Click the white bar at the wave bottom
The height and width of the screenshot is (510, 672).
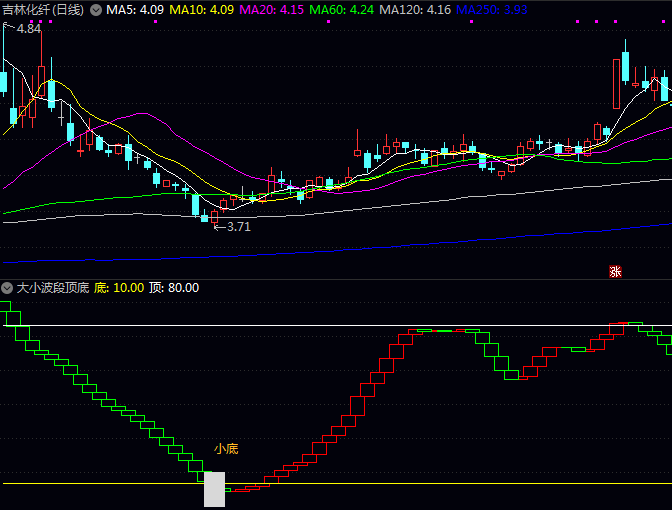[214, 489]
